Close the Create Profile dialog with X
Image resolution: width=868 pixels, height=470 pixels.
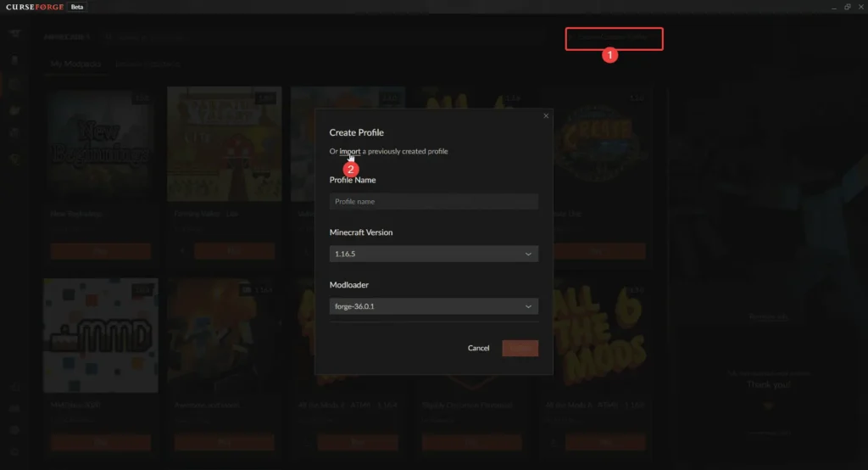(545, 115)
